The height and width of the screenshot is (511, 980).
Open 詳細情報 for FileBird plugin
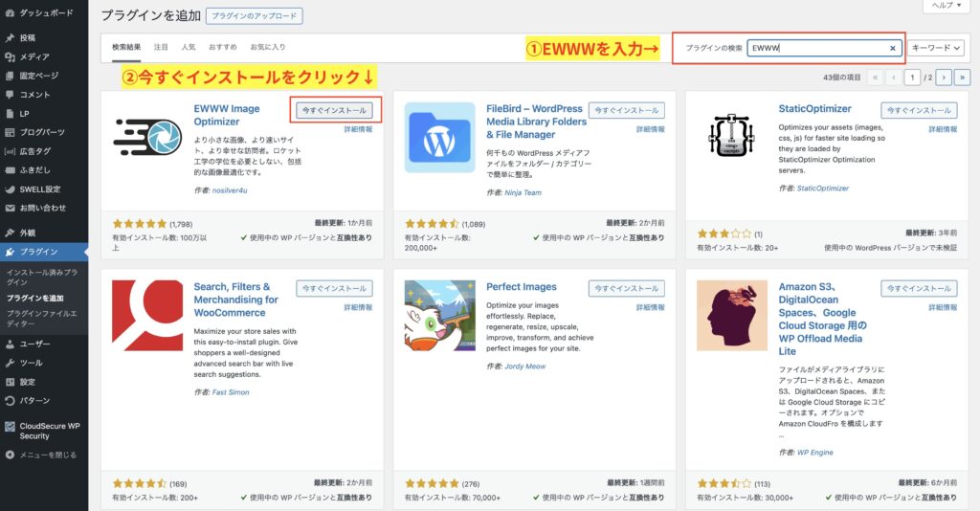[x=650, y=128]
